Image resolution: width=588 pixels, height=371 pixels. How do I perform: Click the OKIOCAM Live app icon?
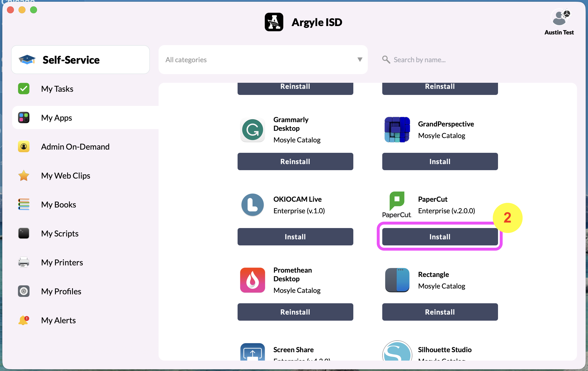pos(252,205)
